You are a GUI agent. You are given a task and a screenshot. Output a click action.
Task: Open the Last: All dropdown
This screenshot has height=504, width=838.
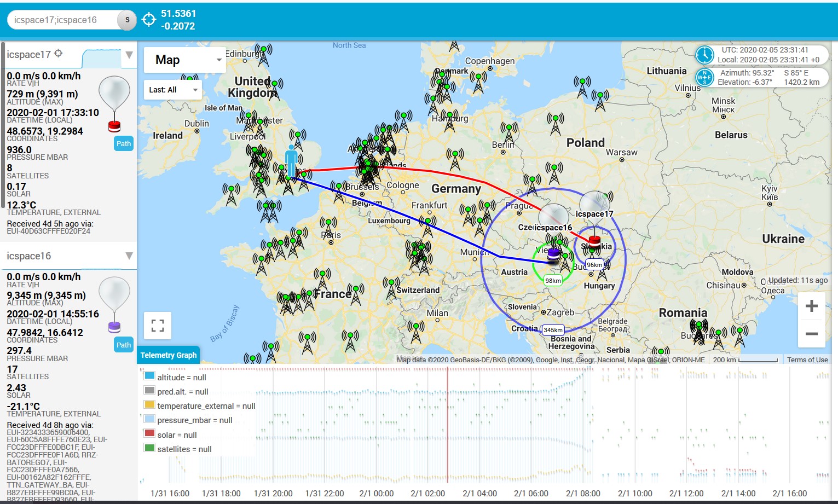pyautogui.click(x=173, y=90)
